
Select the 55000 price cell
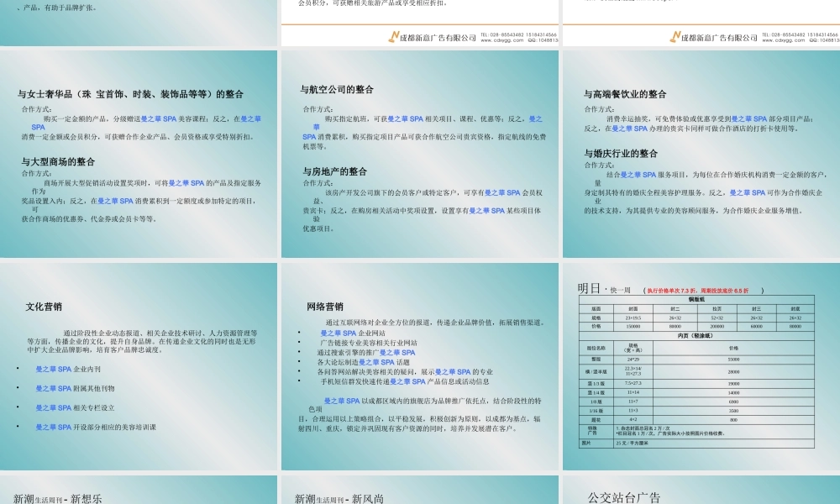[x=734, y=360]
